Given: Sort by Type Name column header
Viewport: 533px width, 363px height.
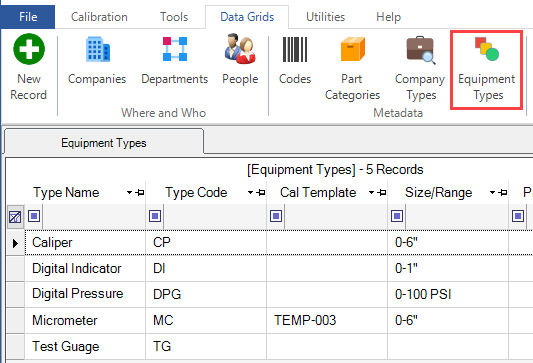Looking at the screenshot, I should click(66, 193).
